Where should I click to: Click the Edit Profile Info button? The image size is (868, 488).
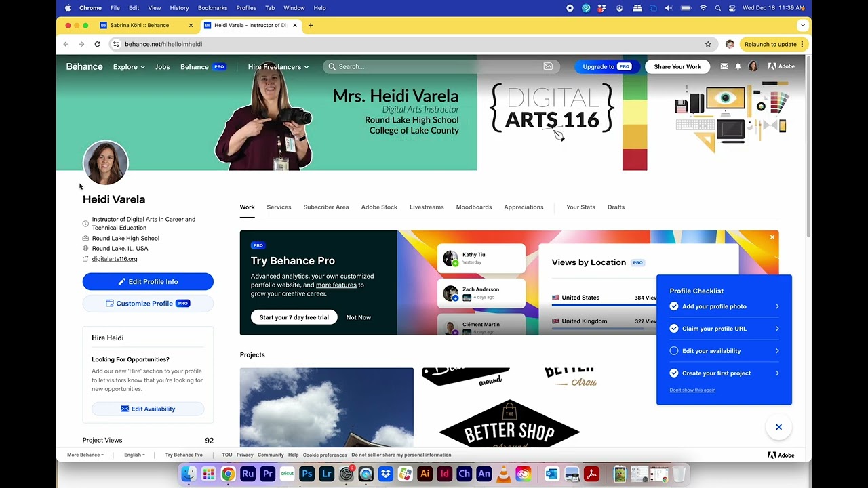[x=148, y=281]
